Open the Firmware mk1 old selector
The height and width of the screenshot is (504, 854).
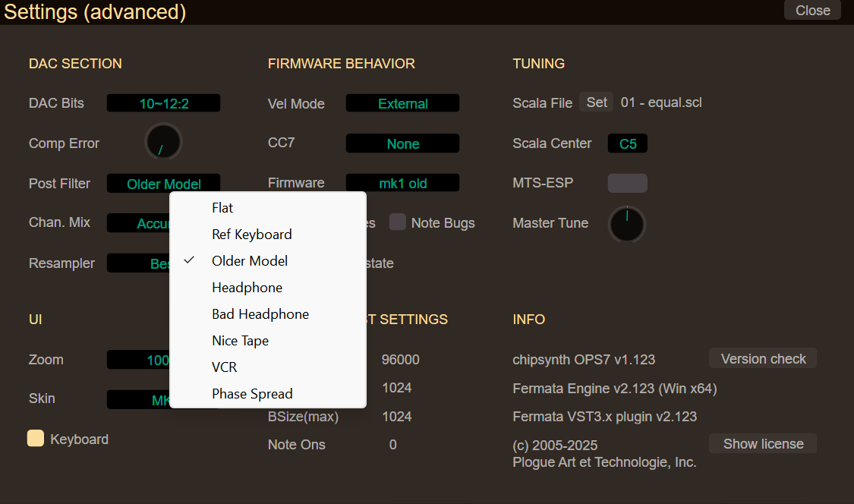tap(402, 183)
